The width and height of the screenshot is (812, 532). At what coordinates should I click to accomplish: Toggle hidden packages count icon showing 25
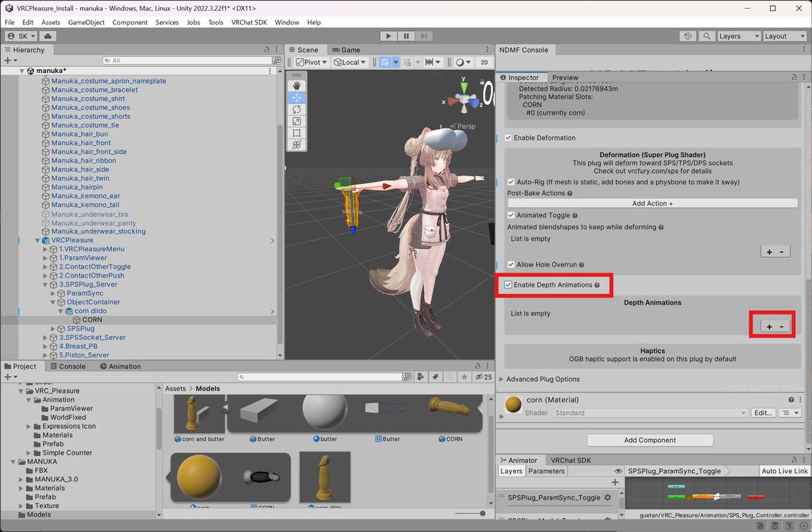click(x=484, y=377)
